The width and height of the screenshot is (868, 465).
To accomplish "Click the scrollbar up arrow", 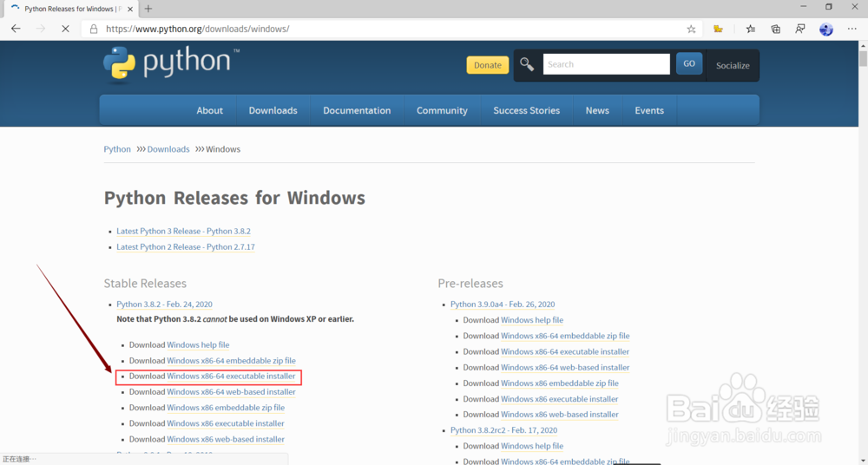I will coord(863,45).
